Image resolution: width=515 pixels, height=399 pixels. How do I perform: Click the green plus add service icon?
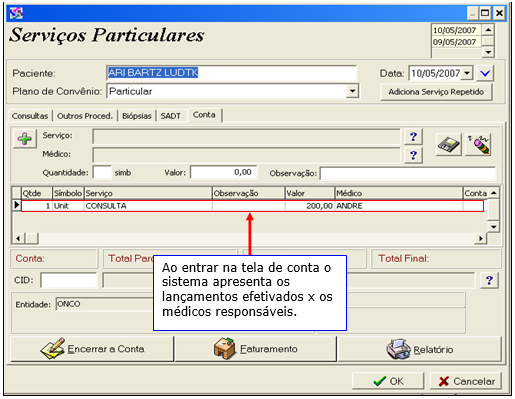25,139
